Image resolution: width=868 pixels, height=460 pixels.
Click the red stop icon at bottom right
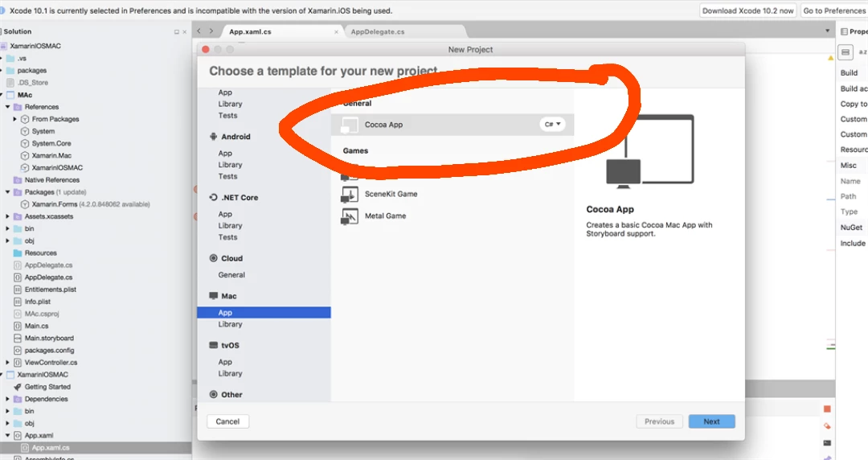(827, 409)
